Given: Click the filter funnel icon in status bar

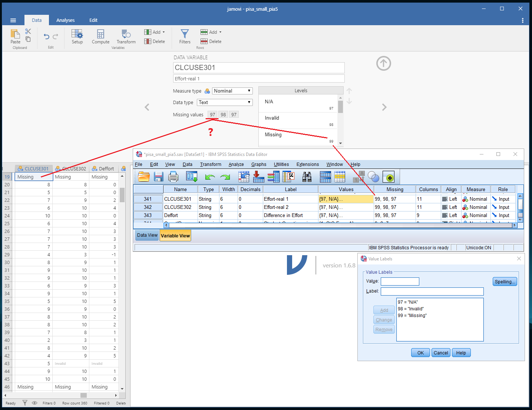Looking at the screenshot, I should (x=25, y=403).
